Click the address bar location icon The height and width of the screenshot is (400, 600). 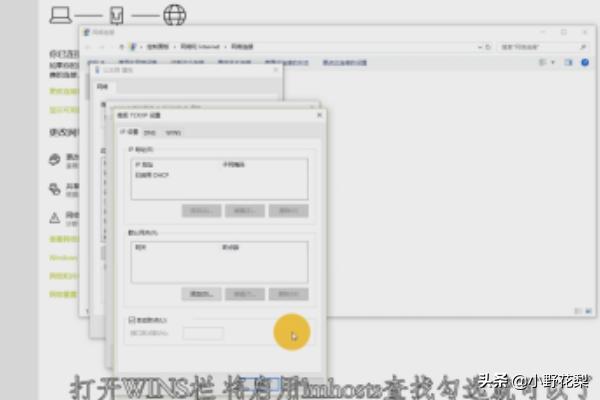132,47
